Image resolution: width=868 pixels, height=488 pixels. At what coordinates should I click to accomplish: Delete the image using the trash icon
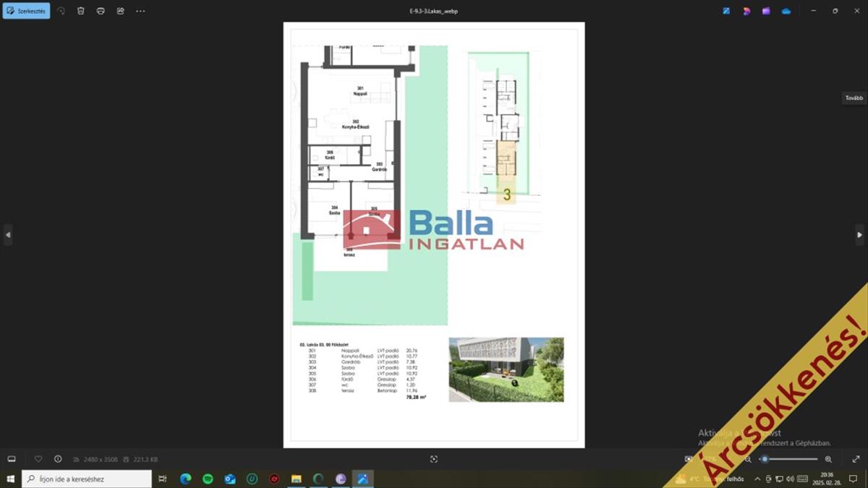tap(81, 11)
